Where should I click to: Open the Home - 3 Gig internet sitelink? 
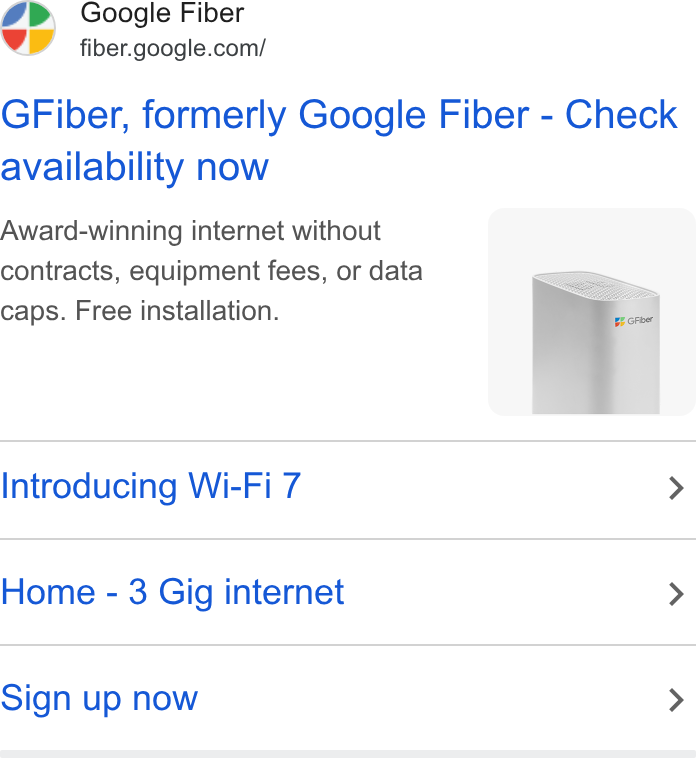(172, 592)
